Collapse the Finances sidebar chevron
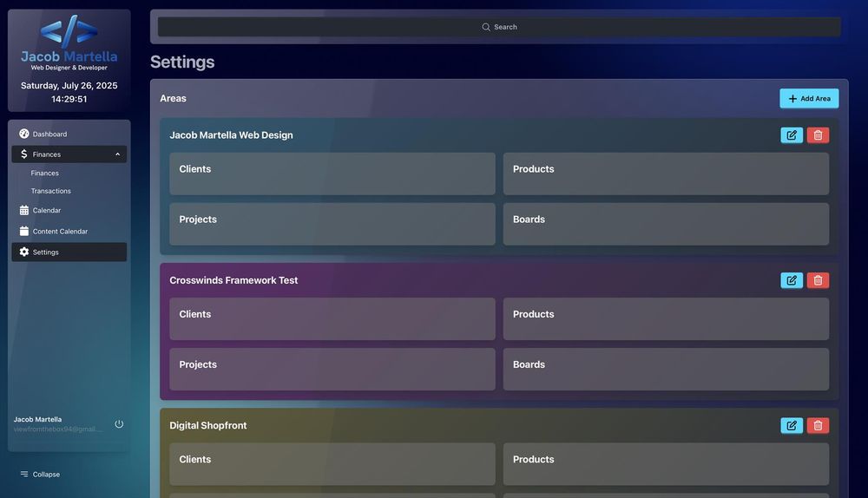The height and width of the screenshot is (498, 868). (x=117, y=154)
